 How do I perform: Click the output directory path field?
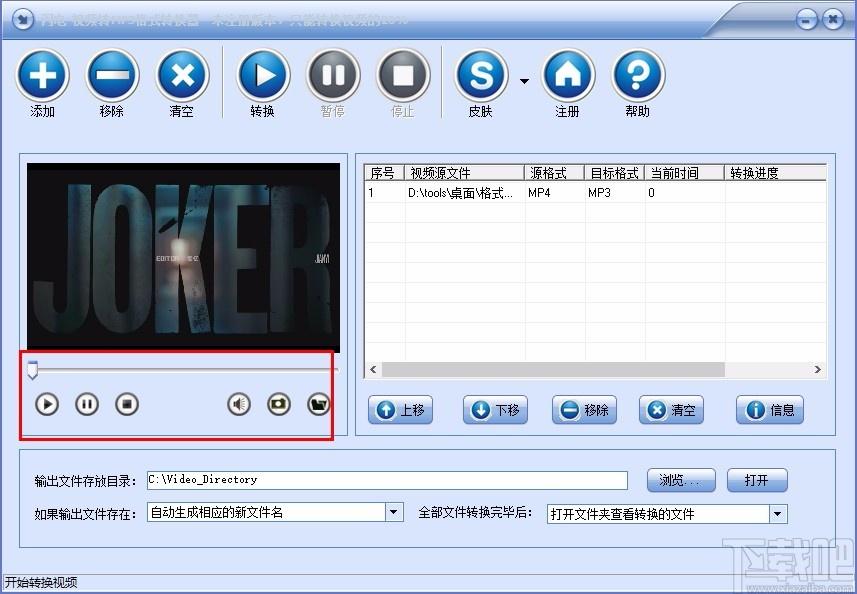tap(387, 480)
